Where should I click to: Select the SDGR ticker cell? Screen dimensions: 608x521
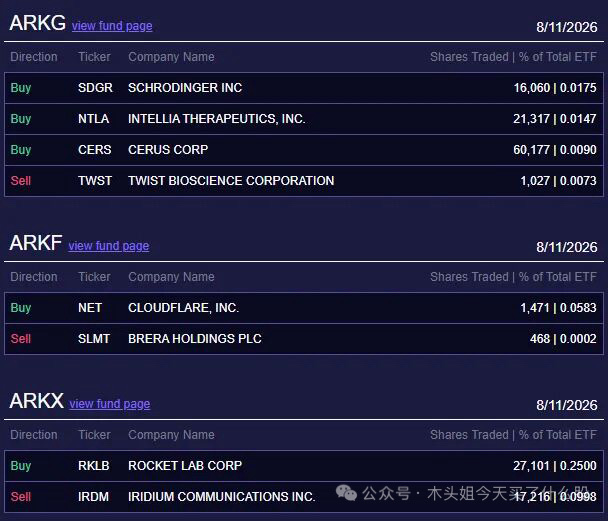[x=95, y=88]
